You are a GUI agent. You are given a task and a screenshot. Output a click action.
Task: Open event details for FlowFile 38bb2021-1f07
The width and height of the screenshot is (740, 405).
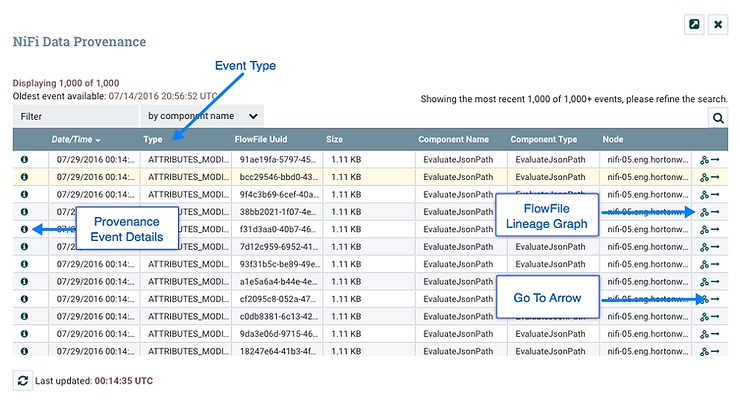[24, 212]
